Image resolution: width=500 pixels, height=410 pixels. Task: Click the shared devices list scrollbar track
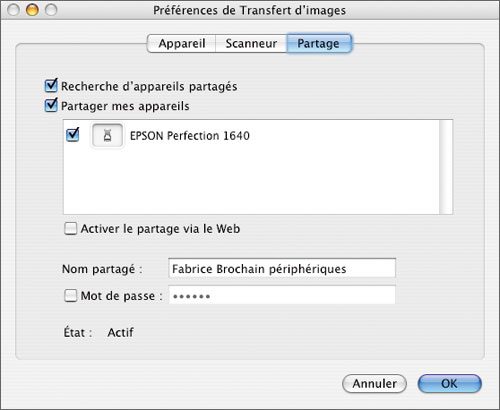(x=446, y=167)
